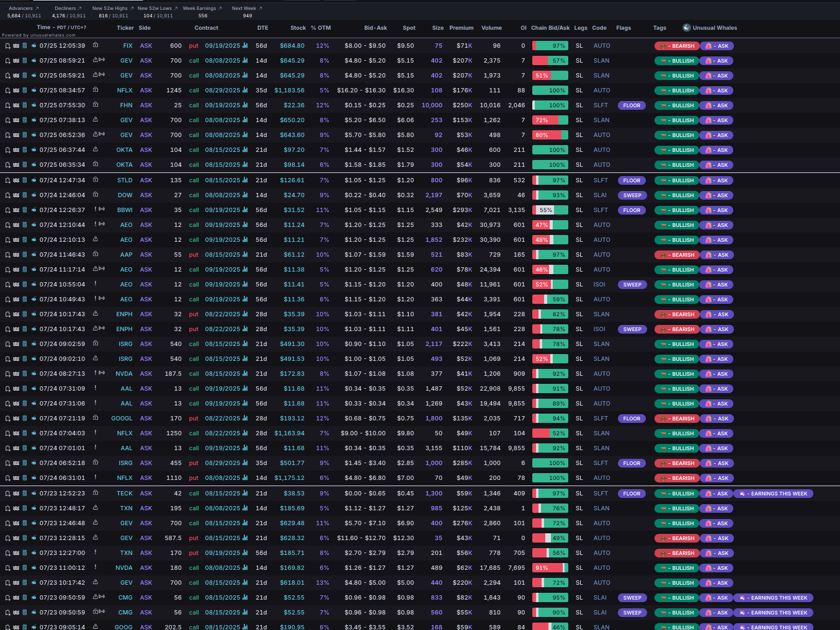Click the flow waves icon in the DOW row
Viewport: 840px width, 630px height.
click(16, 195)
